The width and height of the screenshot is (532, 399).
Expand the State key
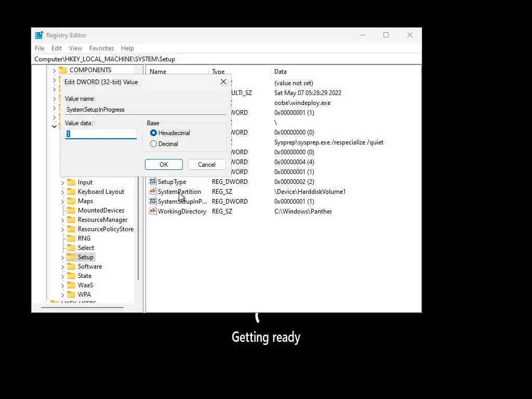62,276
